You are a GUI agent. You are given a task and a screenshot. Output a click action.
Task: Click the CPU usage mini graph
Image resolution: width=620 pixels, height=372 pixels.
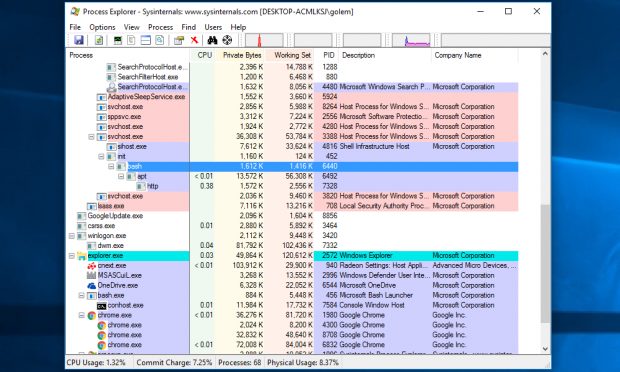[264, 40]
